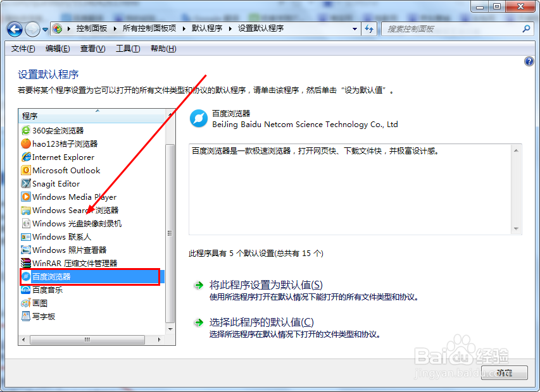540x392 pixels.
Task: Select Internet Explorer text in list
Action: (63, 157)
